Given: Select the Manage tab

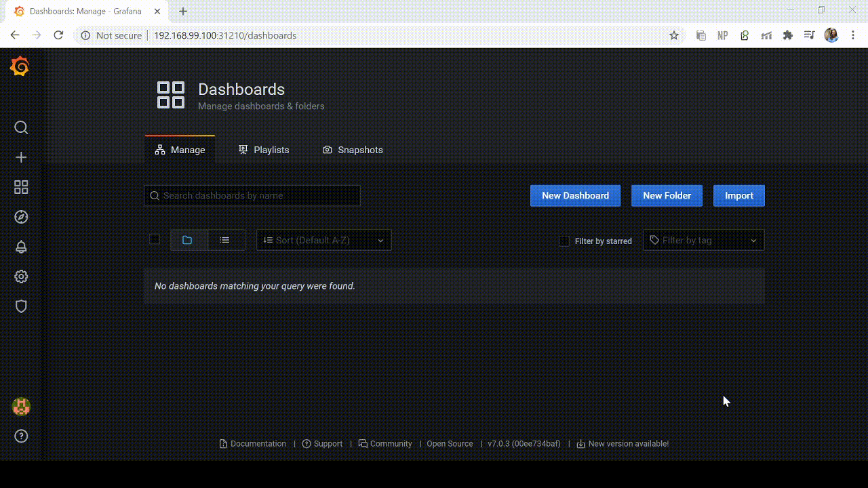Looking at the screenshot, I should (180, 150).
